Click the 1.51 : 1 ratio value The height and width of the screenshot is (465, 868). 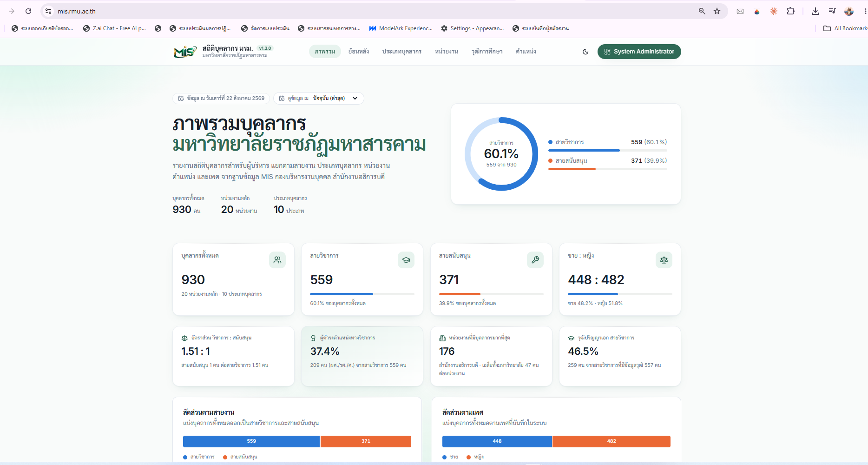click(196, 352)
